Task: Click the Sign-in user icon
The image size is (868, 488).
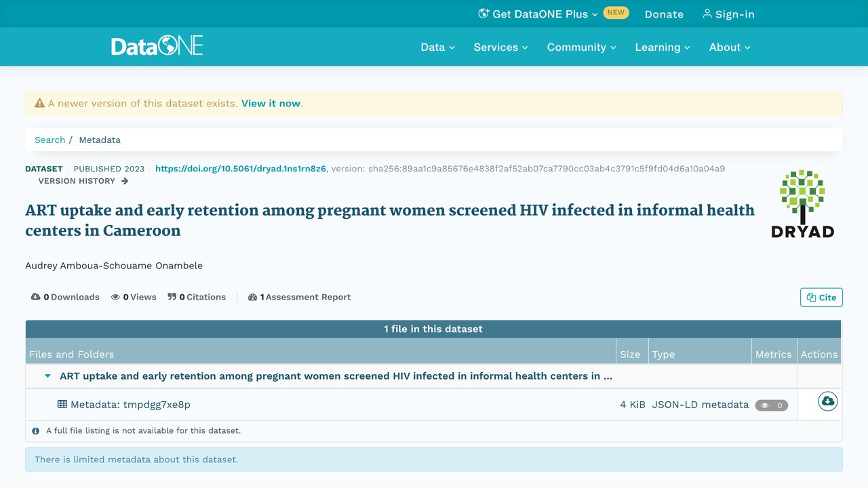Action: coord(707,14)
